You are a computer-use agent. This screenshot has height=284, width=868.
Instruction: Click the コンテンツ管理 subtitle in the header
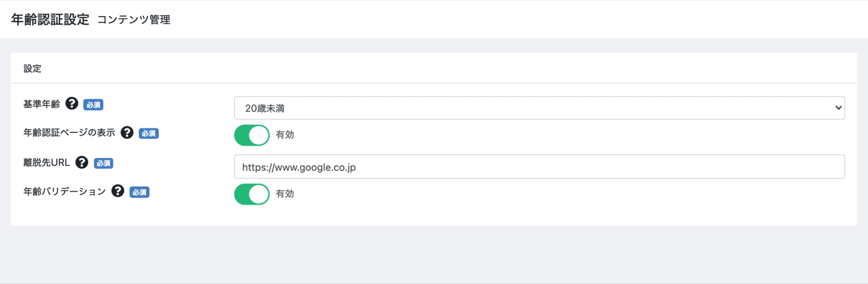pos(133,20)
